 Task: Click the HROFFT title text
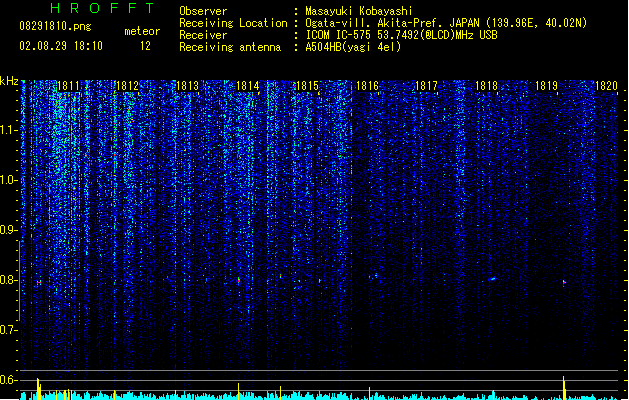click(102, 8)
